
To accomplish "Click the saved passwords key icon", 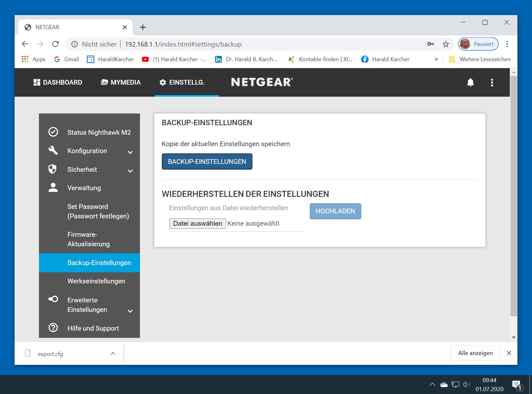I will tap(431, 44).
